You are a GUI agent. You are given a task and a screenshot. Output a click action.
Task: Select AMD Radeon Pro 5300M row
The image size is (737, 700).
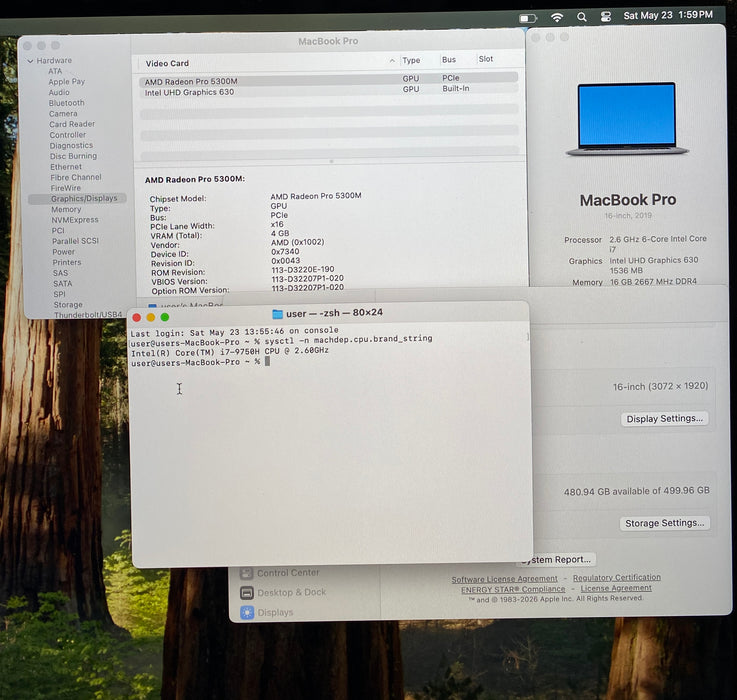click(329, 79)
